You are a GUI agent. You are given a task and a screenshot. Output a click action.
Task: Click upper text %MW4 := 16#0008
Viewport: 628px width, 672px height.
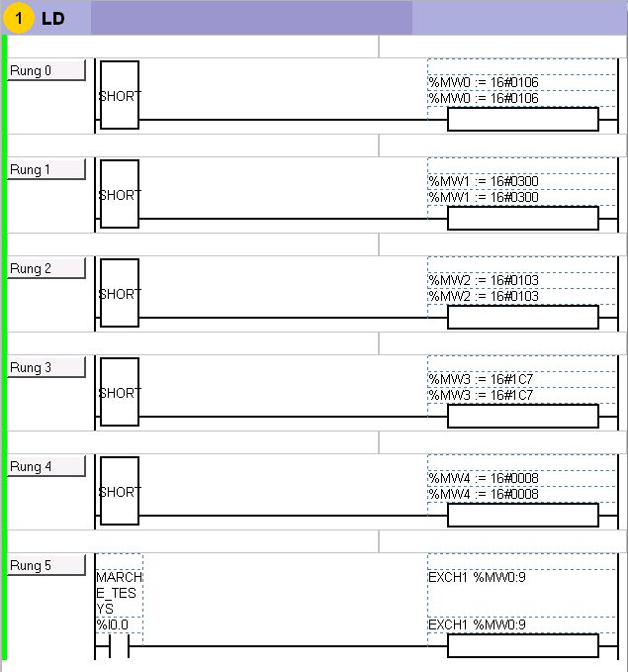484,478
